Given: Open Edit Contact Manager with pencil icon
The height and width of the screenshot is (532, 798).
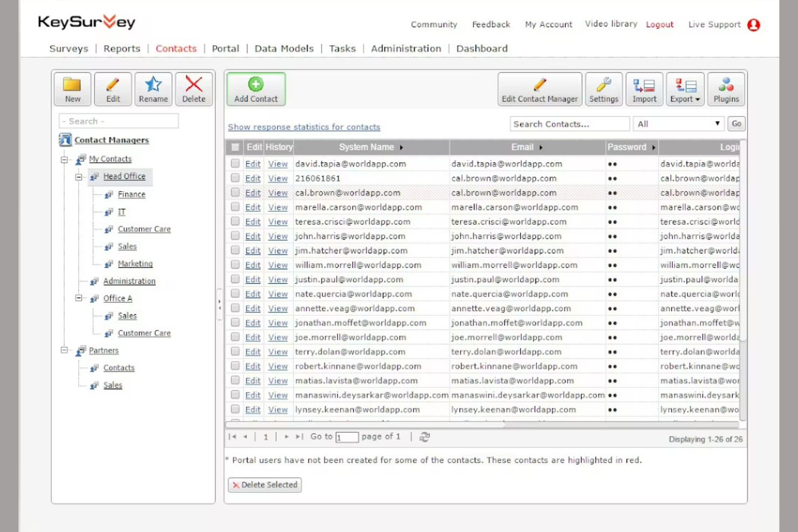Looking at the screenshot, I should click(x=539, y=89).
